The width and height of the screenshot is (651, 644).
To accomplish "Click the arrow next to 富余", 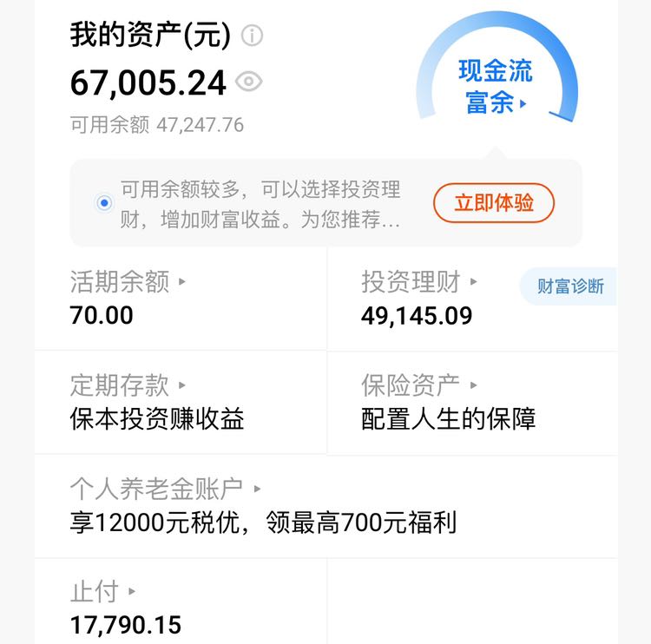I will (x=523, y=103).
